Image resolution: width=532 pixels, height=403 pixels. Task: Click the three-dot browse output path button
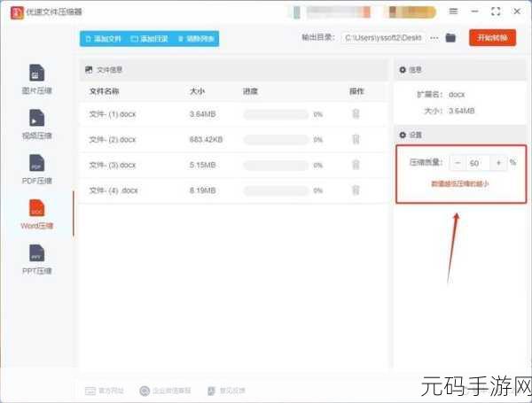coord(434,38)
